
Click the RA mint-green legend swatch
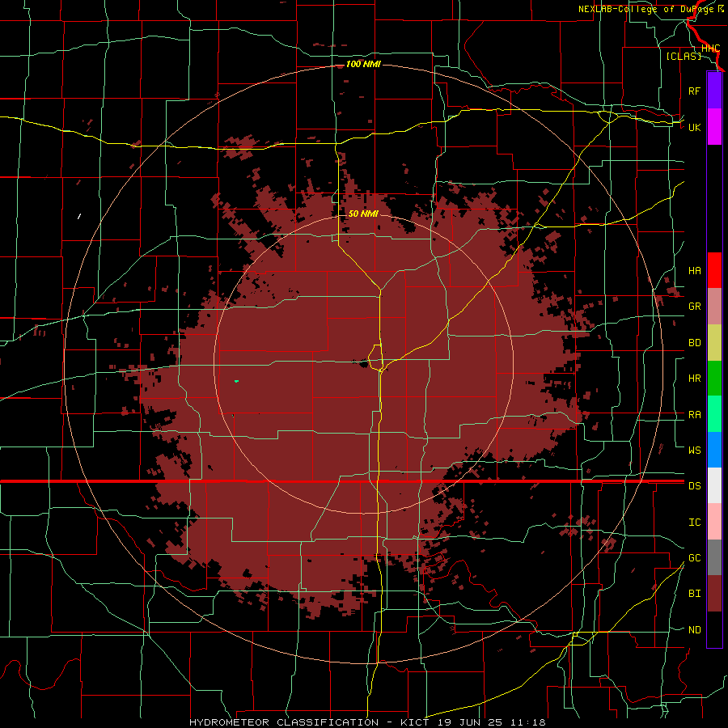pyautogui.click(x=714, y=414)
